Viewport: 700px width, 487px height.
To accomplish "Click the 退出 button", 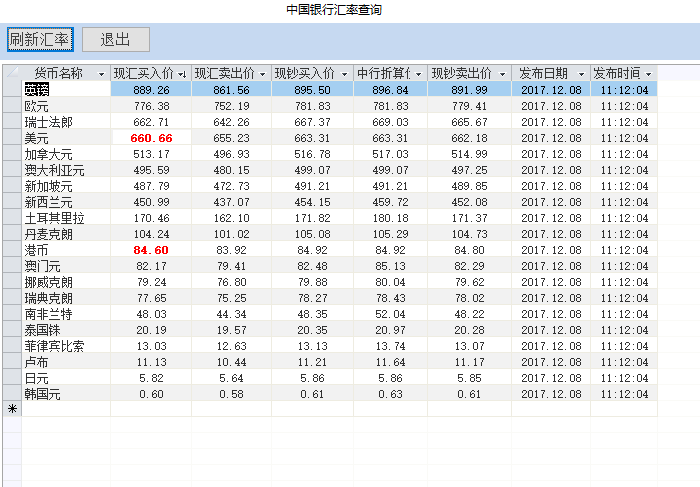I will click(x=116, y=39).
